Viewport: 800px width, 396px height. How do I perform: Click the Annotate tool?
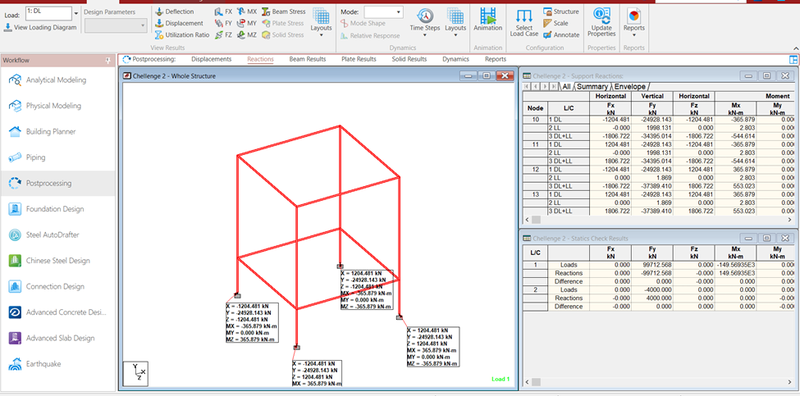(x=561, y=35)
